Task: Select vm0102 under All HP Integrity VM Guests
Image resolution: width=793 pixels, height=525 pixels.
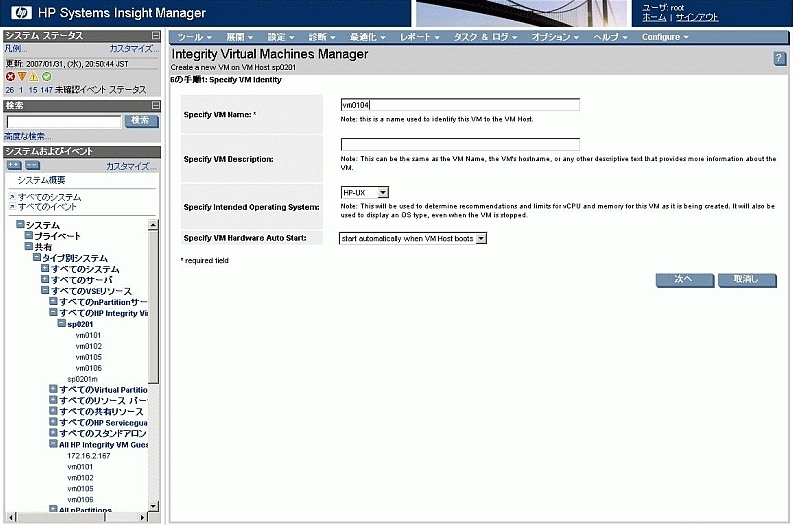Action: (80, 477)
